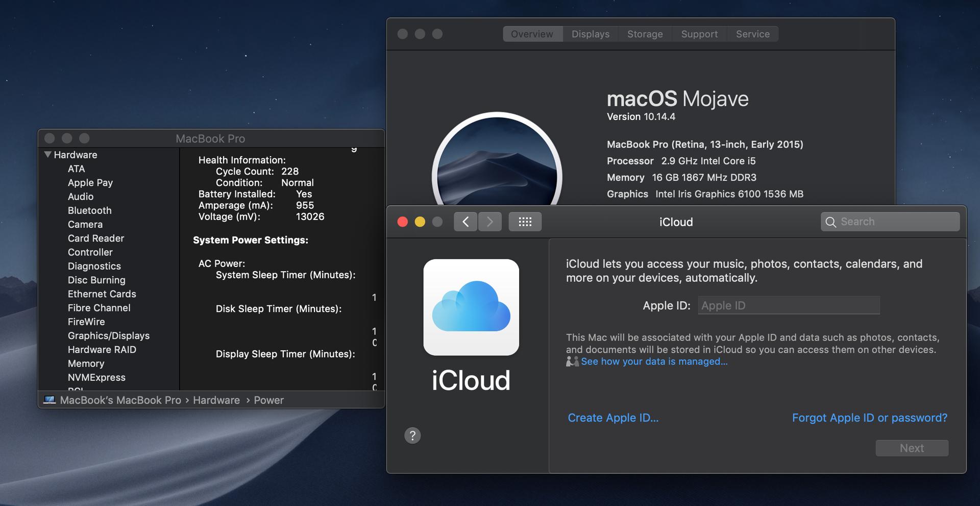The width and height of the screenshot is (980, 506).
Task: Click the iCloud cloud logo
Action: (x=471, y=307)
